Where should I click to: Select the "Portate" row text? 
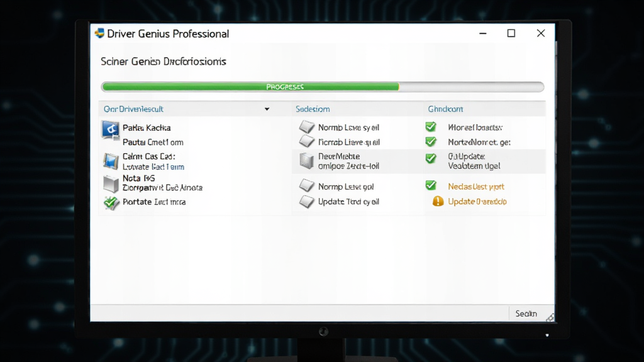pyautogui.click(x=154, y=202)
